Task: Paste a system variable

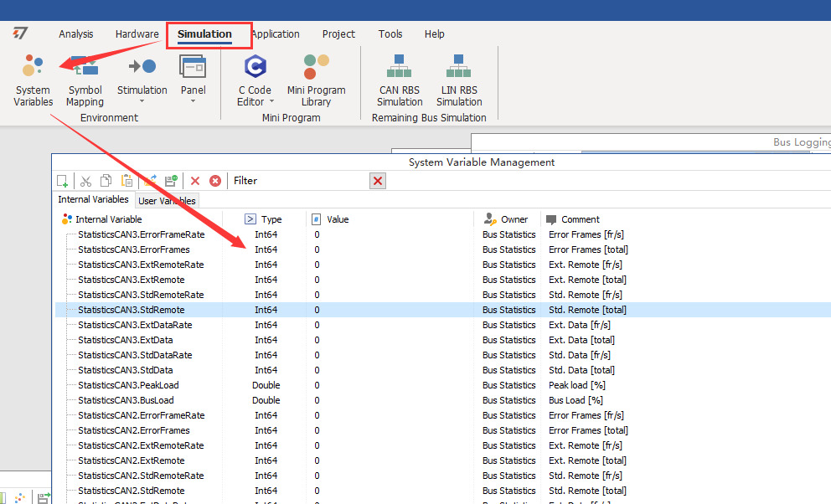Action: point(126,180)
